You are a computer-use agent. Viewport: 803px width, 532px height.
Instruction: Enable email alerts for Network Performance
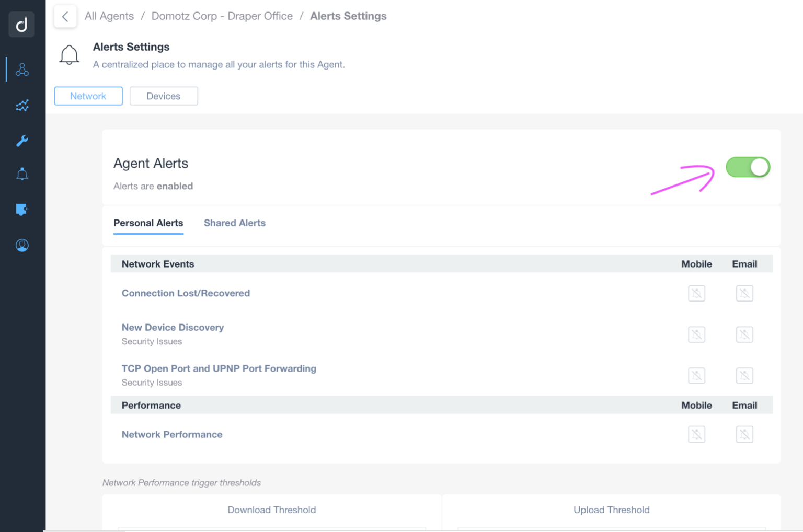(744, 434)
